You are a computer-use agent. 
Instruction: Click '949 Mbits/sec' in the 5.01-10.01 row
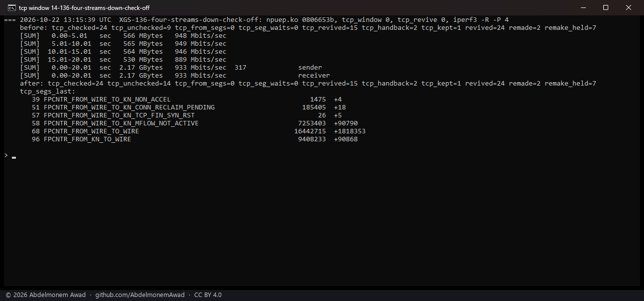pyautogui.click(x=201, y=44)
